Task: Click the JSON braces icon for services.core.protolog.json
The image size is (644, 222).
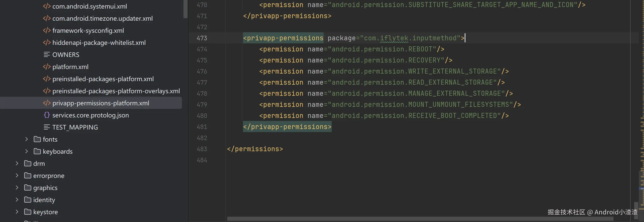Action: pyautogui.click(x=47, y=115)
